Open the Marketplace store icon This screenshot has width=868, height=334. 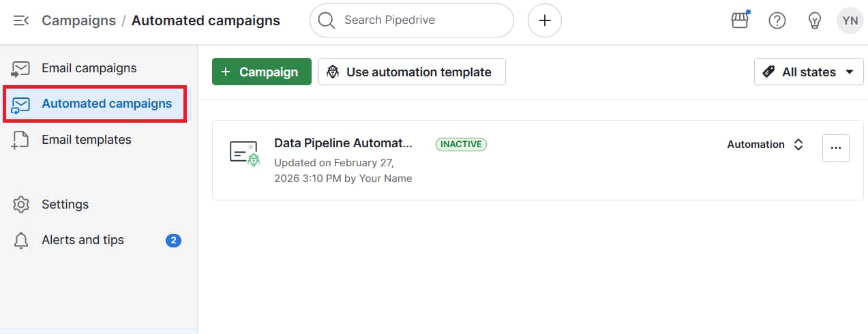coord(740,20)
